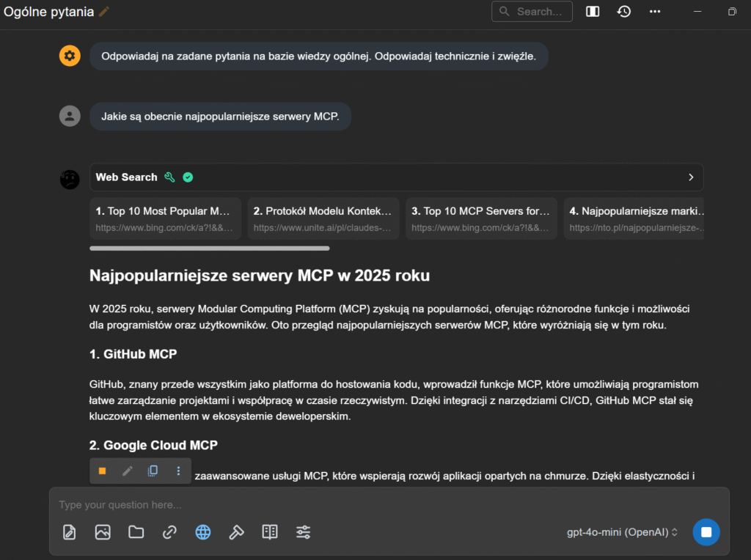Viewport: 751px width, 560px height.
Task: Click the user avatar beside the question
Action: [70, 117]
